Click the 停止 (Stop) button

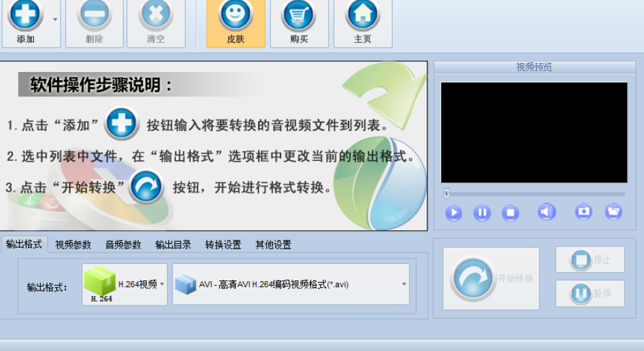(590, 259)
